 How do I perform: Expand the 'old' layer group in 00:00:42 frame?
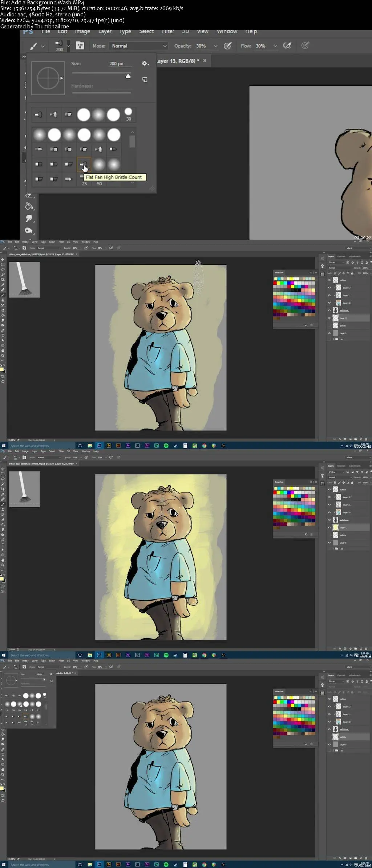[333, 339]
